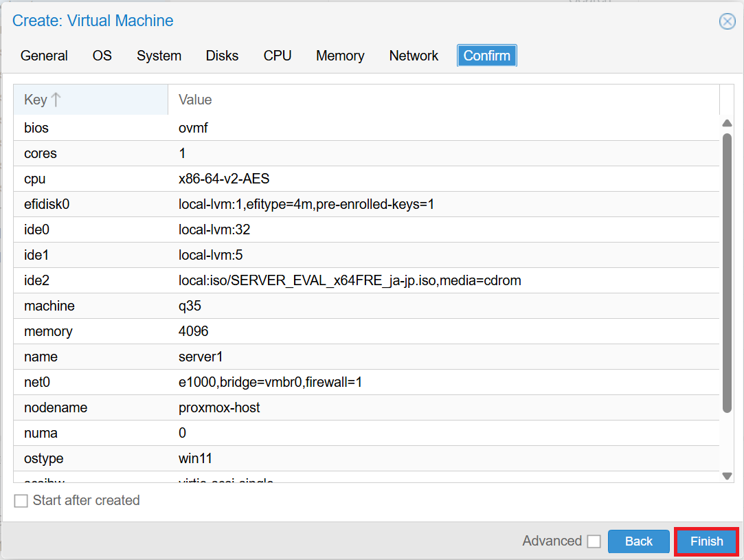Select the name row showing server1
The width and height of the screenshot is (744, 560).
275,357
